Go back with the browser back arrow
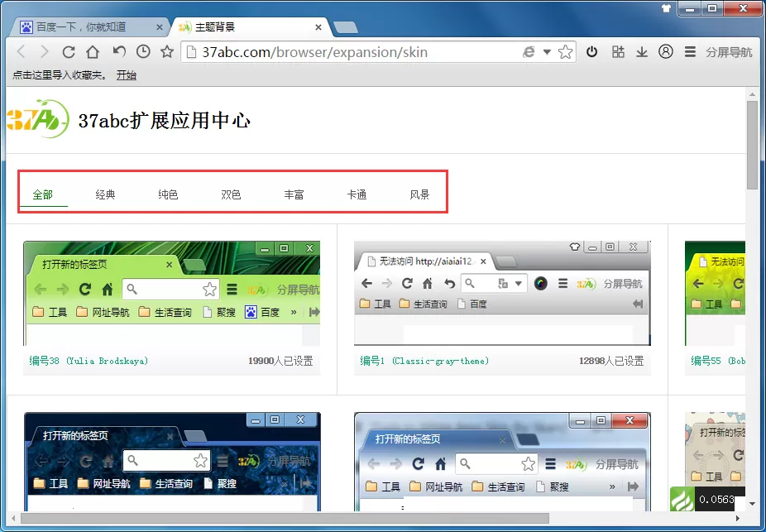The image size is (766, 532). pyautogui.click(x=21, y=51)
